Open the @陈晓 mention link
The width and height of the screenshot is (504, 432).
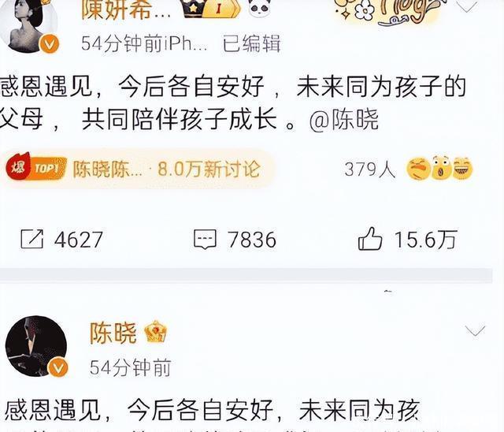pos(344,120)
